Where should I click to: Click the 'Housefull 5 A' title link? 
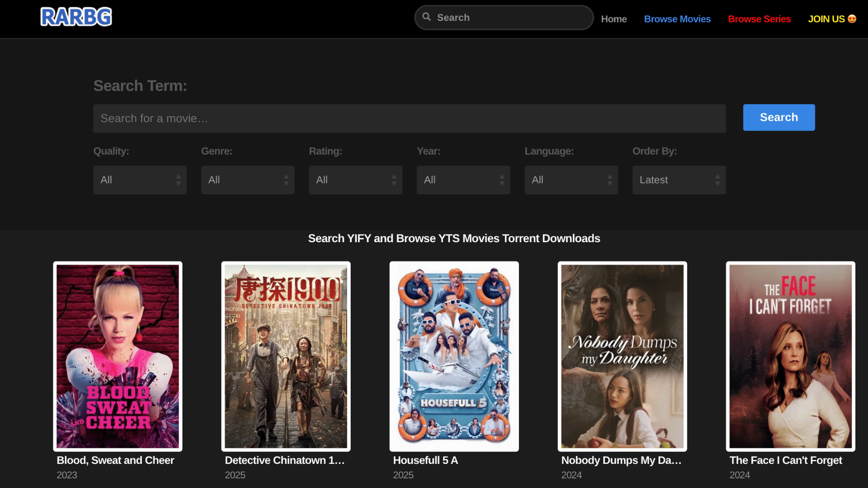(425, 460)
